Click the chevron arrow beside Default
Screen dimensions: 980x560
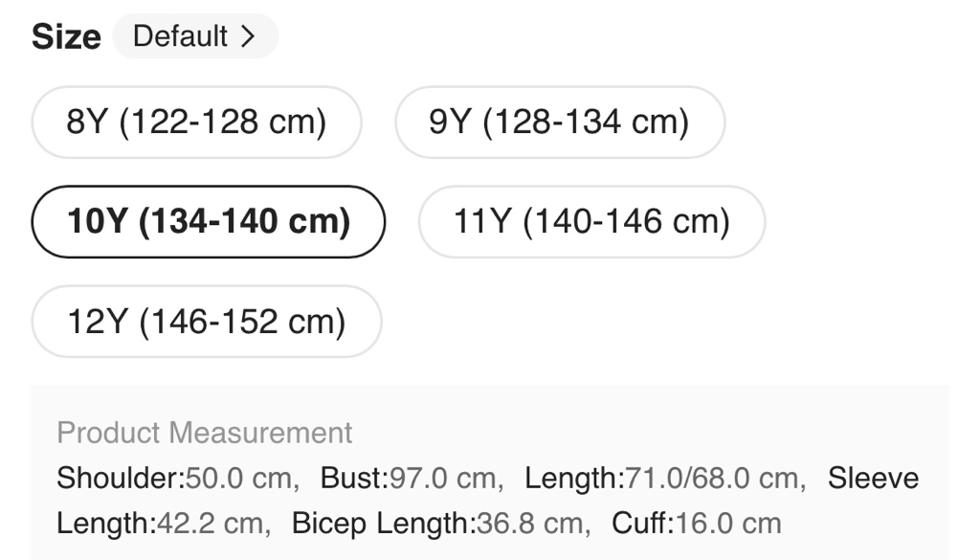pos(248,36)
